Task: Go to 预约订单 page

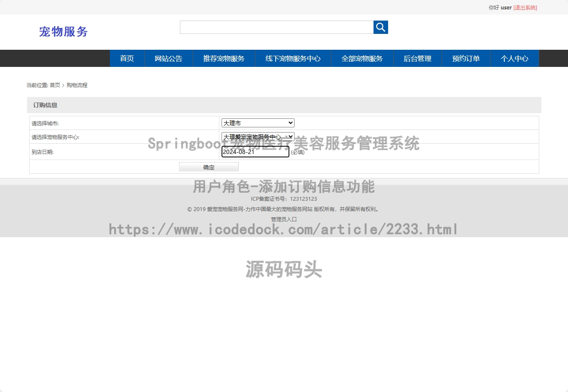Action: point(466,58)
